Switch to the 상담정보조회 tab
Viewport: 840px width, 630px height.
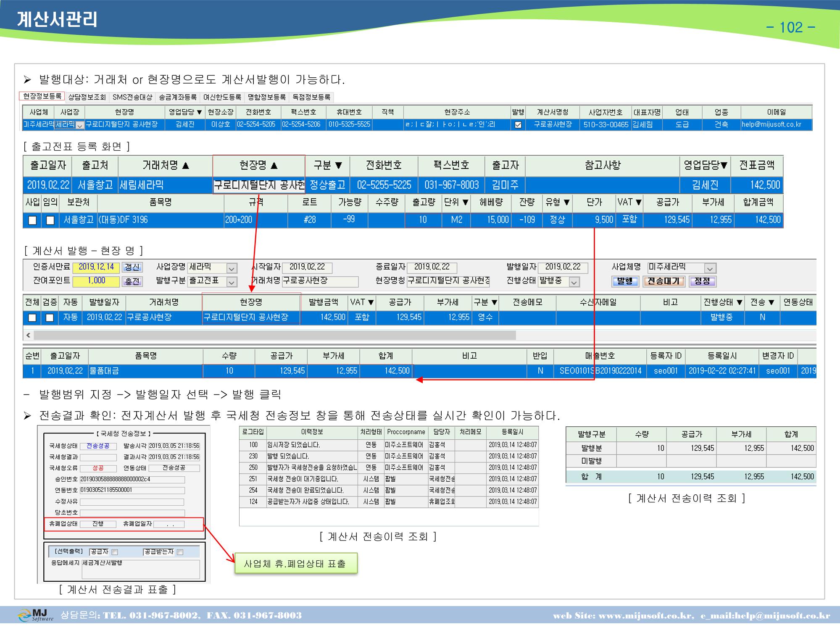pos(87,97)
